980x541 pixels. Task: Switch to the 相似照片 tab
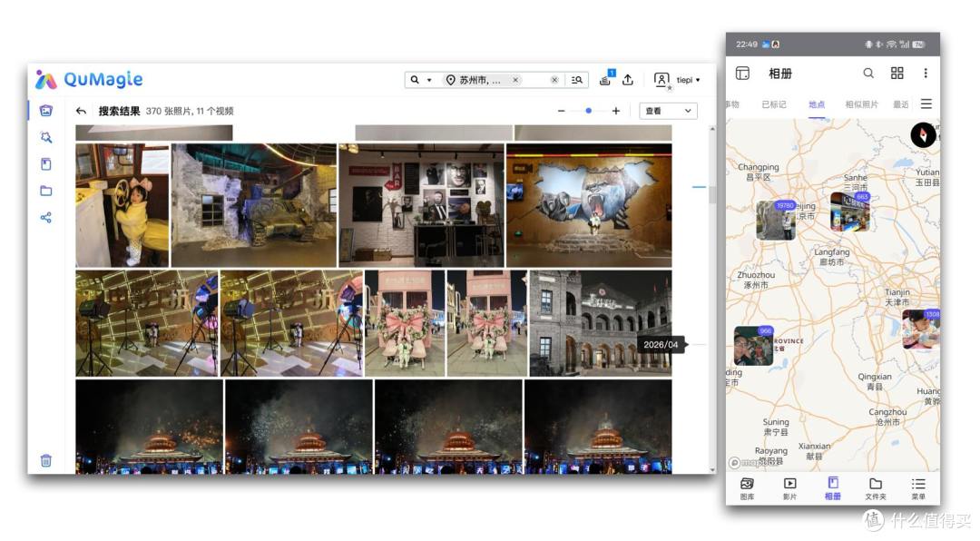coord(861,104)
